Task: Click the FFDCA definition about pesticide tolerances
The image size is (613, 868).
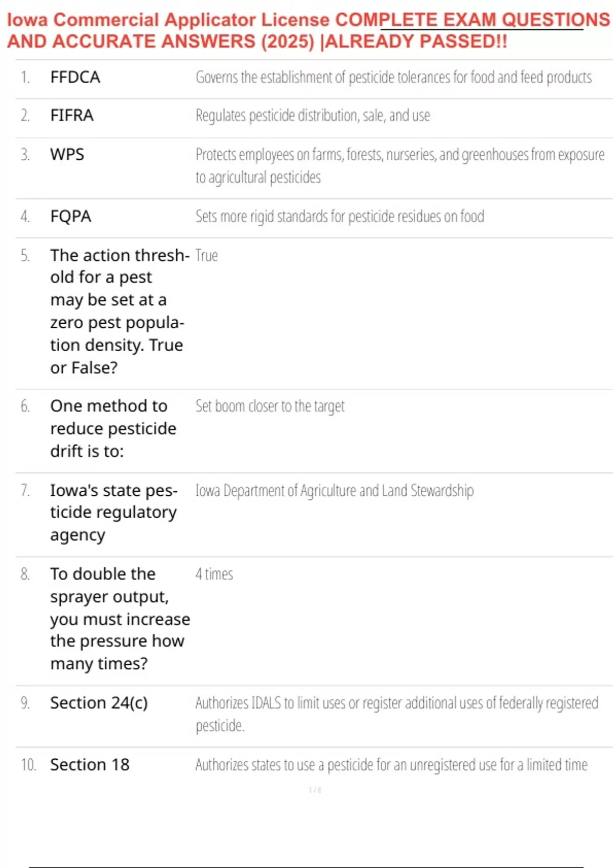Action: [x=393, y=77]
